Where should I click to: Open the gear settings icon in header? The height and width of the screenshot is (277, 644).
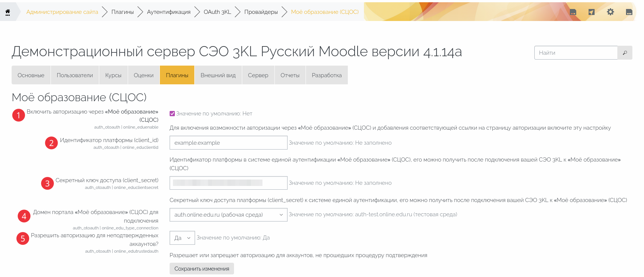coord(610,12)
